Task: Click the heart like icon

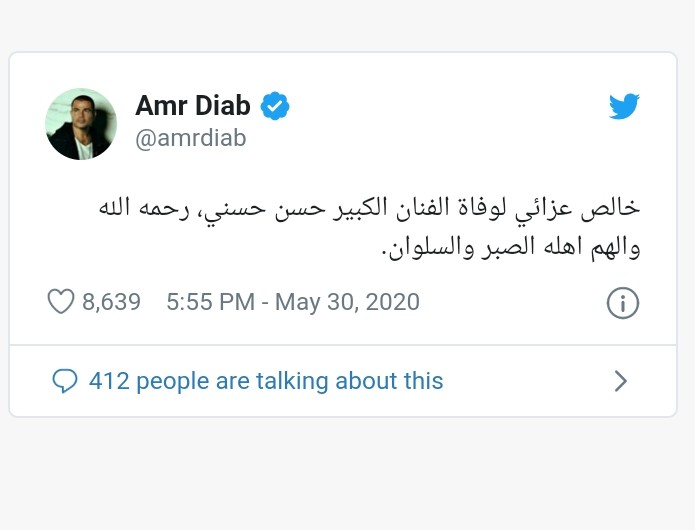Action: 61,301
